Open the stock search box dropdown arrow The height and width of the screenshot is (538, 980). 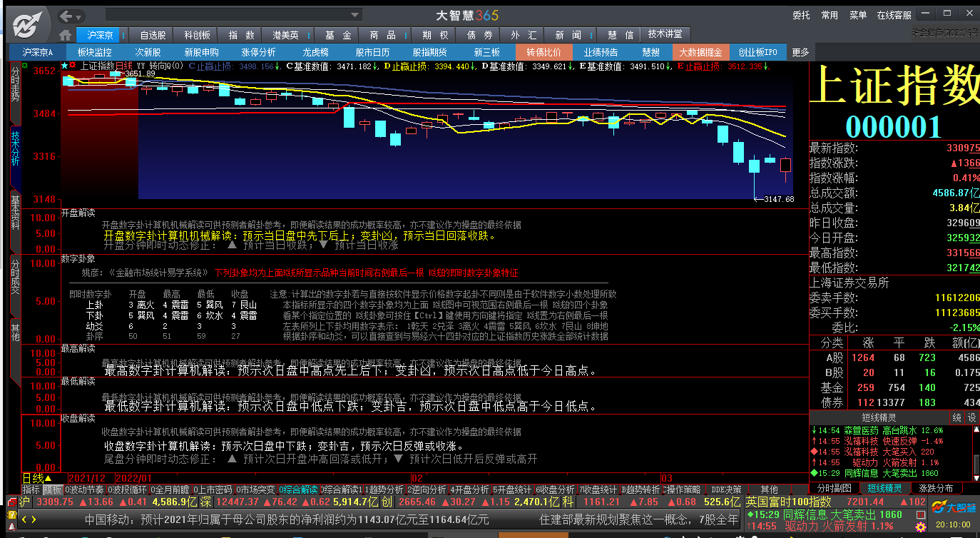[x=355, y=15]
